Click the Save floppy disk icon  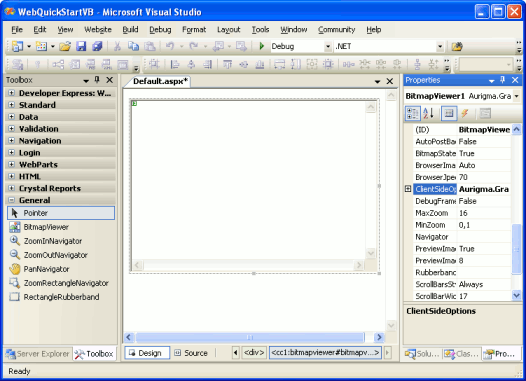[81, 46]
